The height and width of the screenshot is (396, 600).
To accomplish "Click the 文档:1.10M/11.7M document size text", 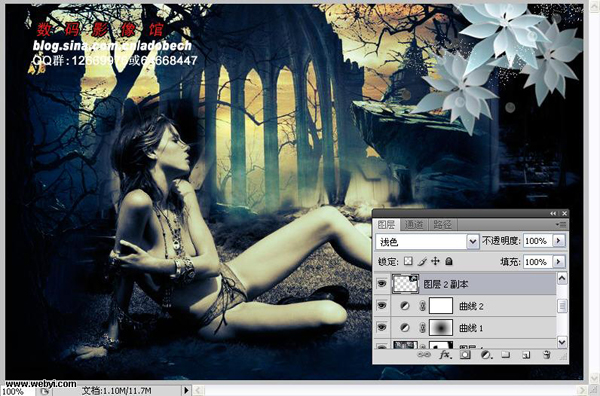I will pos(116,391).
